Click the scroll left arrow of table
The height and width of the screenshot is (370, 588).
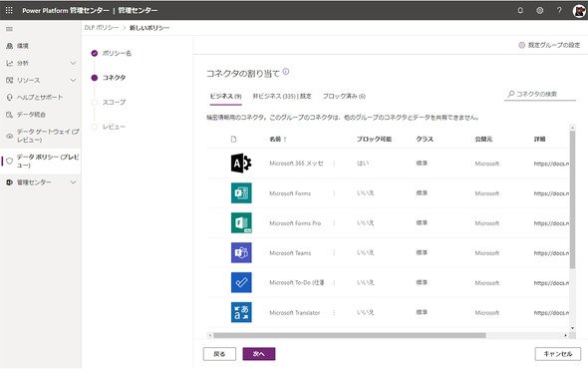(210, 335)
